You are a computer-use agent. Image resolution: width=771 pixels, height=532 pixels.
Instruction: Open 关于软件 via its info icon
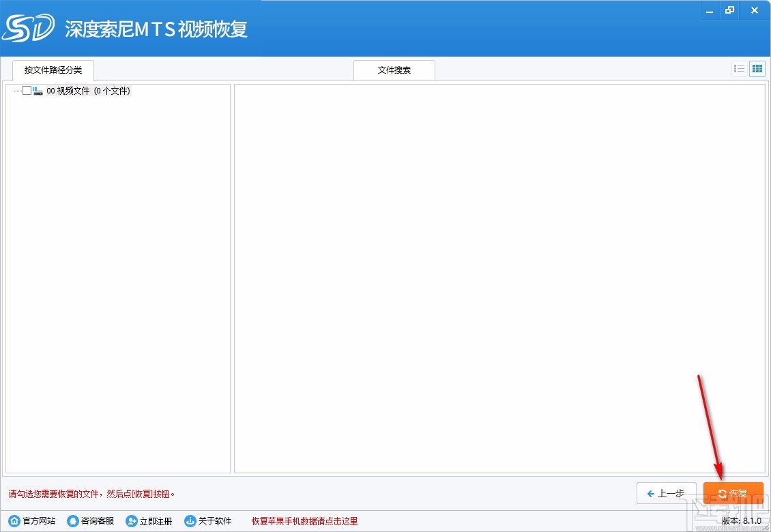click(190, 520)
